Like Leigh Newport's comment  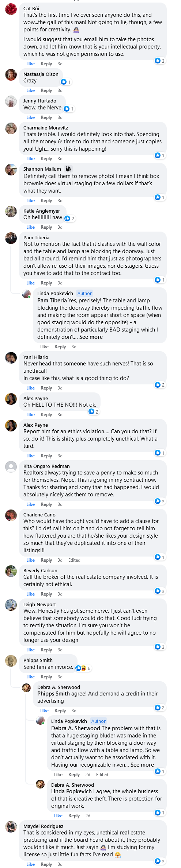(x=30, y=650)
